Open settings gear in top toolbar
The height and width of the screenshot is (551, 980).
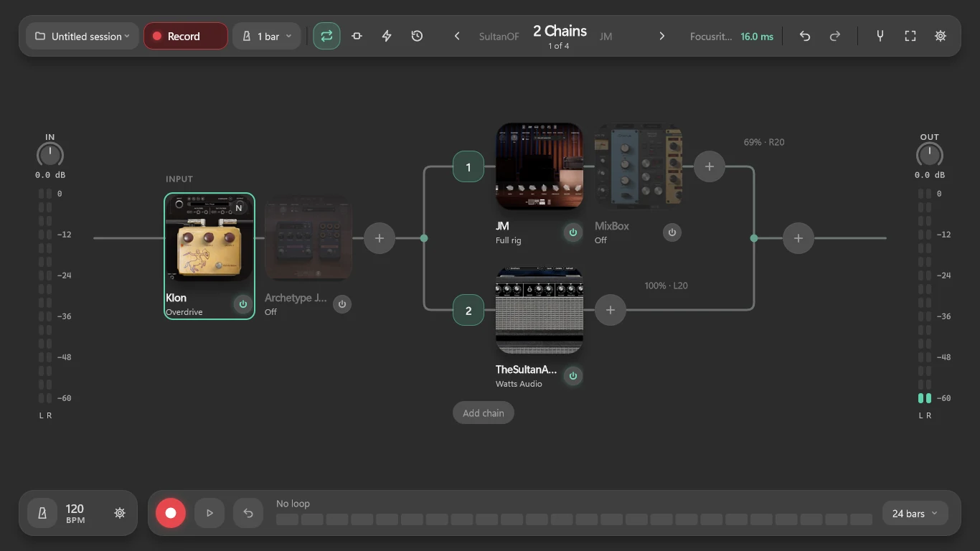[x=941, y=36]
